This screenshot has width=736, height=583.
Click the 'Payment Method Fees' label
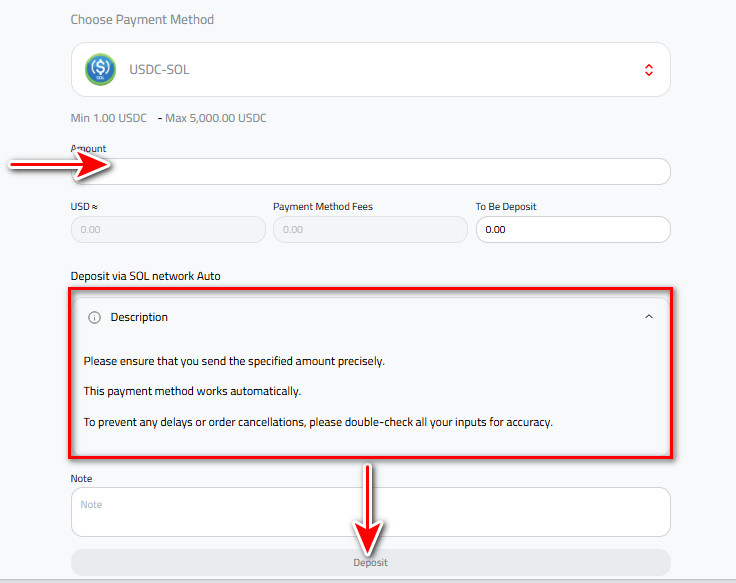coord(323,207)
